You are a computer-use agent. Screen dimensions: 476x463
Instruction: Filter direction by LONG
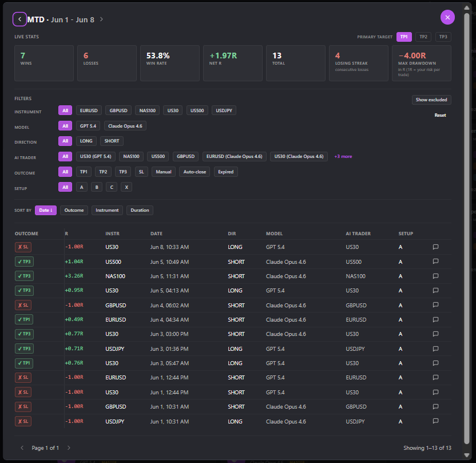point(86,141)
